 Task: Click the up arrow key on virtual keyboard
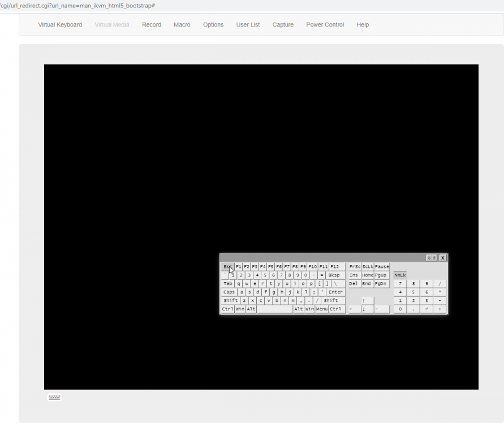pyautogui.click(x=367, y=301)
